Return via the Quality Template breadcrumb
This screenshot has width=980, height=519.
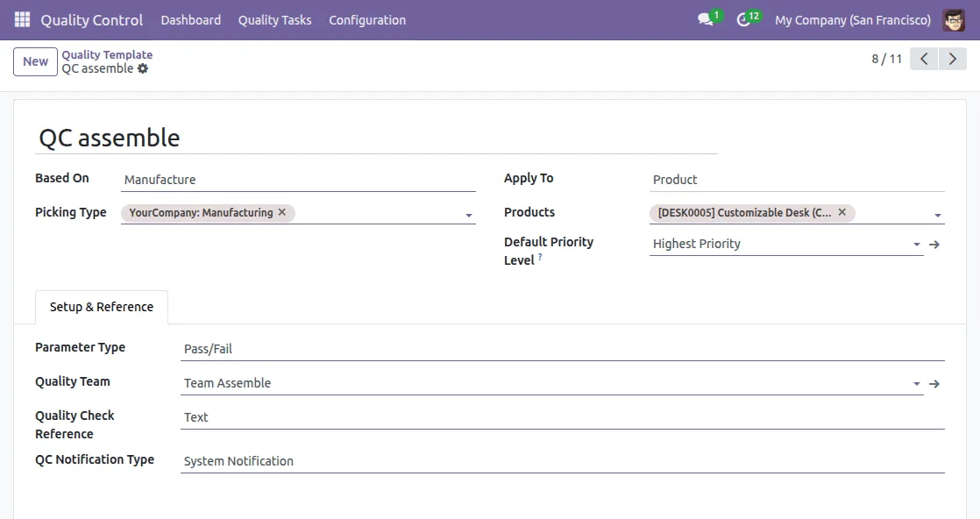106,53
